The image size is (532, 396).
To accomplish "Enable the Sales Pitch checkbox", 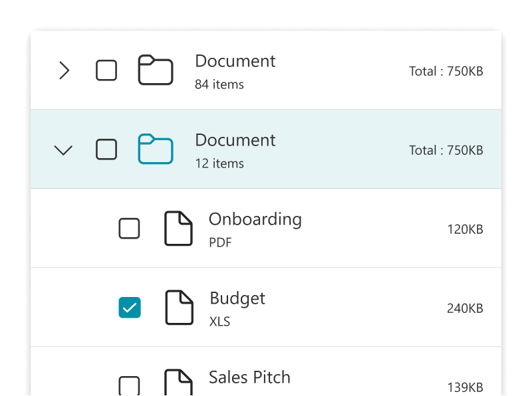I will pos(129,386).
